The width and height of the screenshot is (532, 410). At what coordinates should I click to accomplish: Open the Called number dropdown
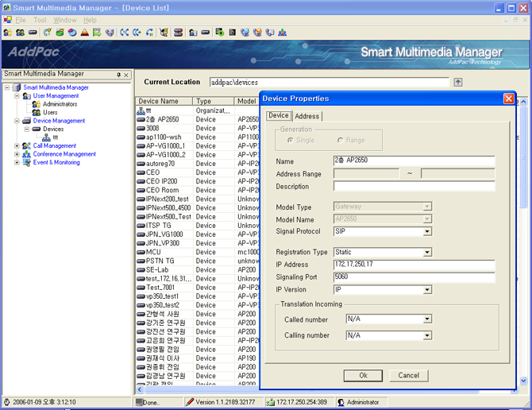(427, 319)
